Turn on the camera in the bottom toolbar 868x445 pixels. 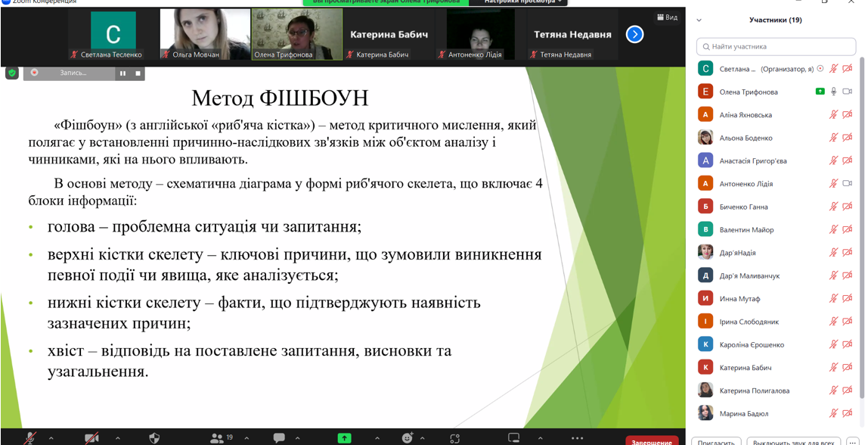coord(91,438)
